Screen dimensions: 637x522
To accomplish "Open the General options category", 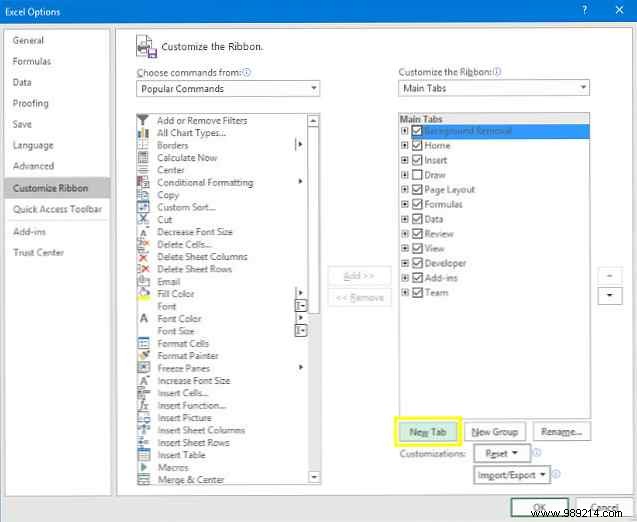I will tap(28, 40).
